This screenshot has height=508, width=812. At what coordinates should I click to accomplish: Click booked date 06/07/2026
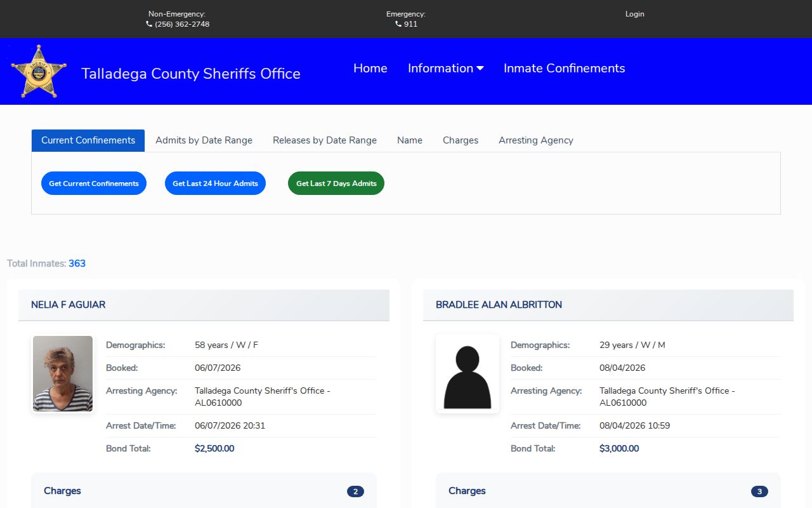218,368
